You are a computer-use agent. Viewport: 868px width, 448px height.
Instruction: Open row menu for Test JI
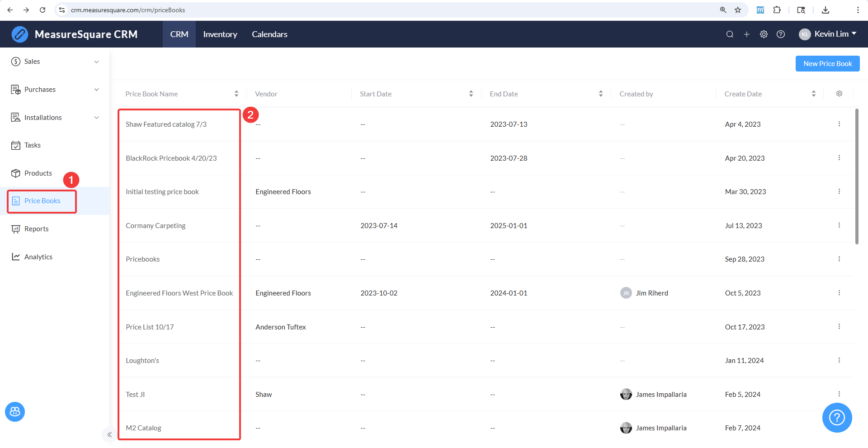[x=839, y=394]
